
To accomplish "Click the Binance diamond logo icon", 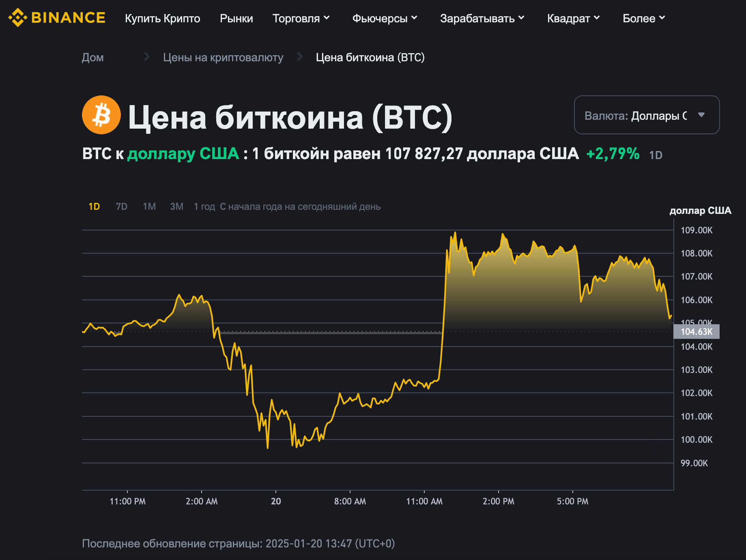I will 17,18.
